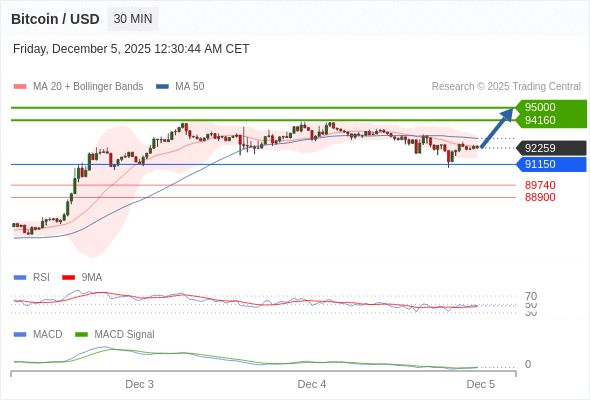The height and width of the screenshot is (400, 590).
Task: Click the Bitcoin / USD title
Action: 55,19
